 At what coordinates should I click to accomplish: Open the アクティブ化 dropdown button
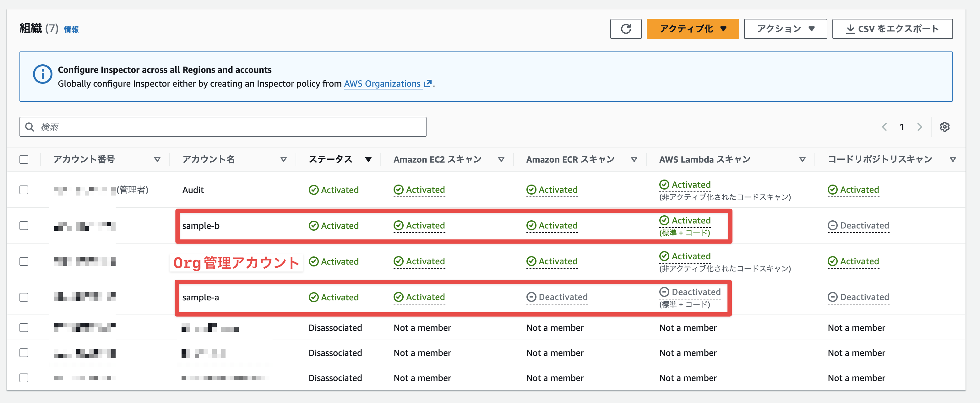pos(692,29)
